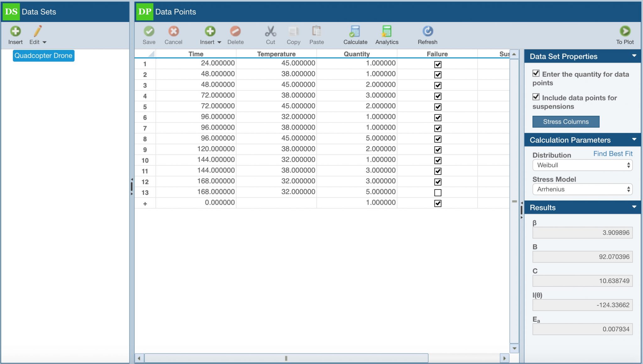The image size is (643, 364).
Task: Select the Save icon in Data Points toolbar
Action: tap(149, 31)
